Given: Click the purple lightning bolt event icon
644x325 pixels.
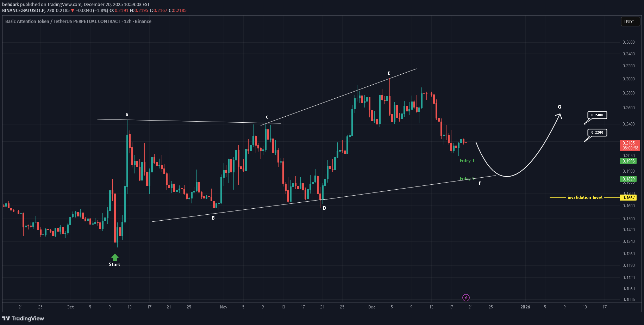Looking at the screenshot, I should pyautogui.click(x=466, y=298).
